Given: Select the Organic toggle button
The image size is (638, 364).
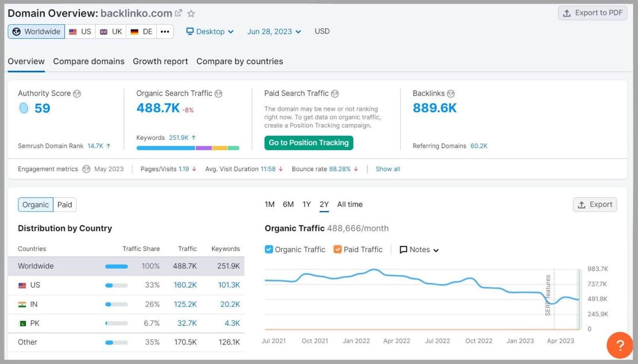Looking at the screenshot, I should pyautogui.click(x=35, y=205).
